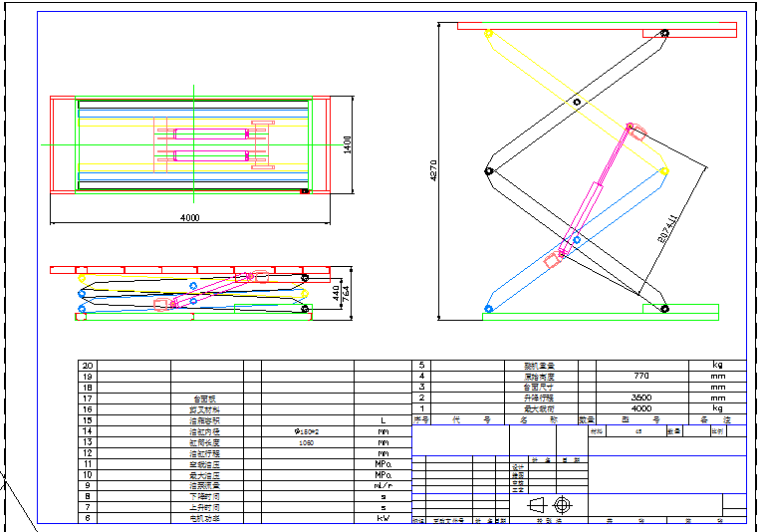Screen dimensions: 761x532
Task: Click the 缸筒长度 label in row 13
Action: (x=204, y=442)
